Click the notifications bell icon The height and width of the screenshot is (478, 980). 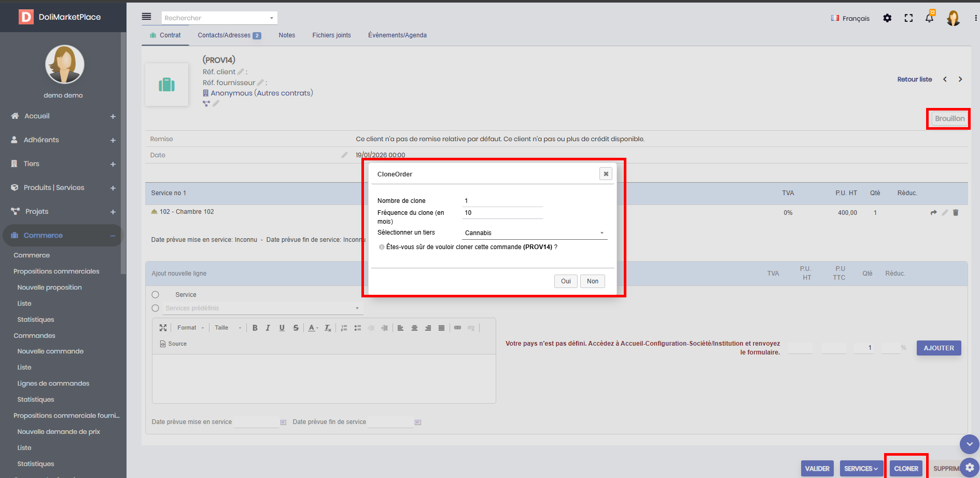click(929, 18)
